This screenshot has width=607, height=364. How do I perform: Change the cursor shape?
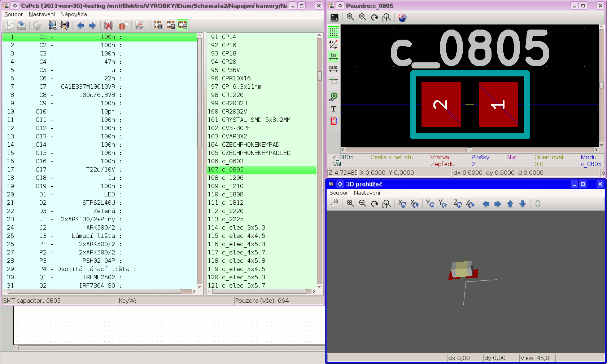[333, 81]
